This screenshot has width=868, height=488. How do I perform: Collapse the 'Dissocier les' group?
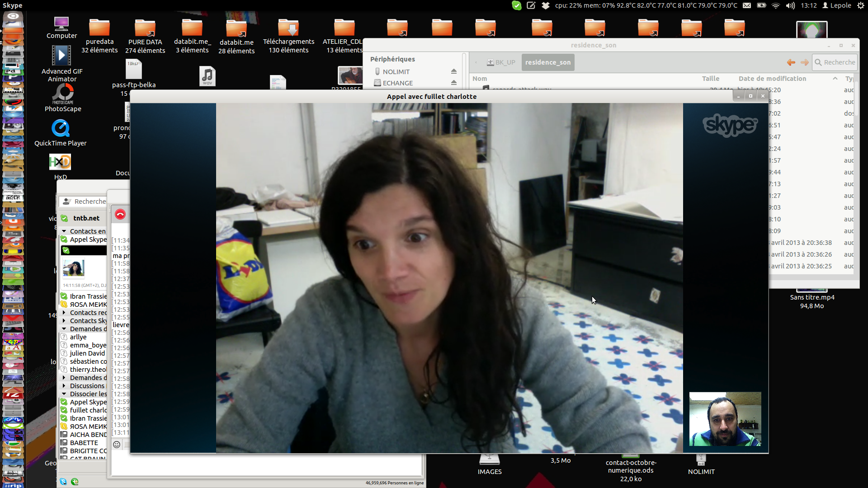(64, 394)
